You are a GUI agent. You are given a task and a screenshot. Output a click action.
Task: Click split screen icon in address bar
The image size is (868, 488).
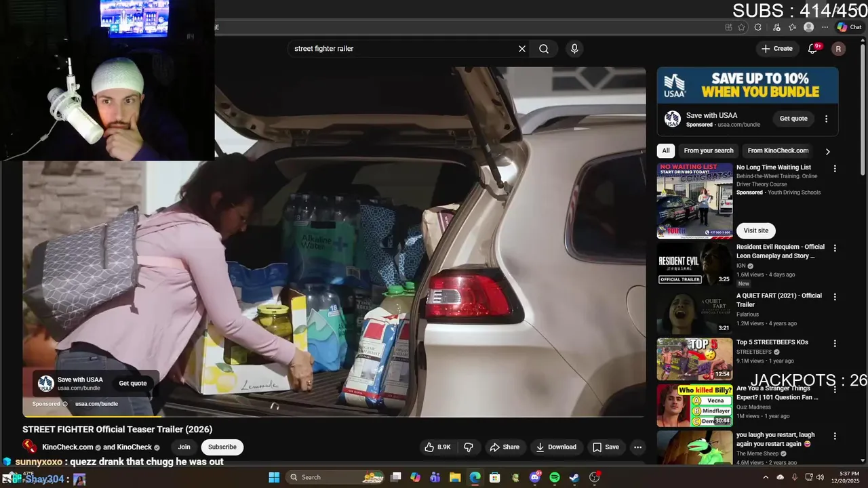728,27
